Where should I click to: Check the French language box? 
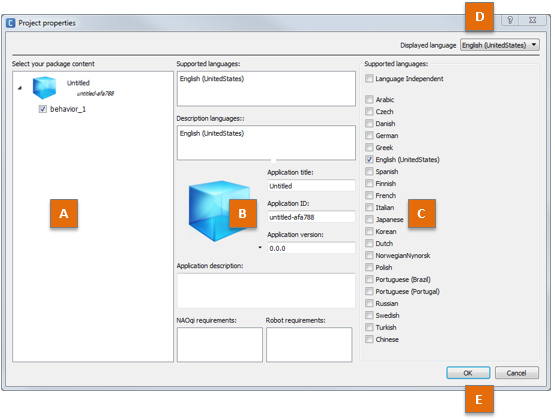[x=369, y=195]
